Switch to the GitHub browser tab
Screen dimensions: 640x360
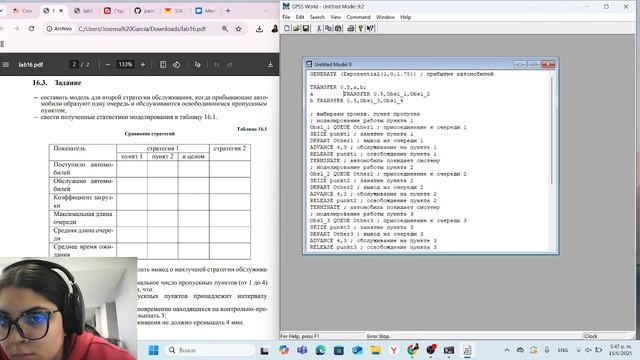144,11
